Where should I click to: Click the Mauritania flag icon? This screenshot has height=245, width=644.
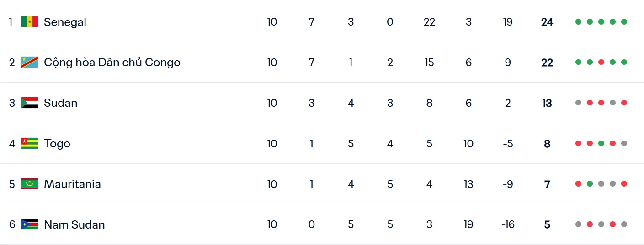(30, 184)
